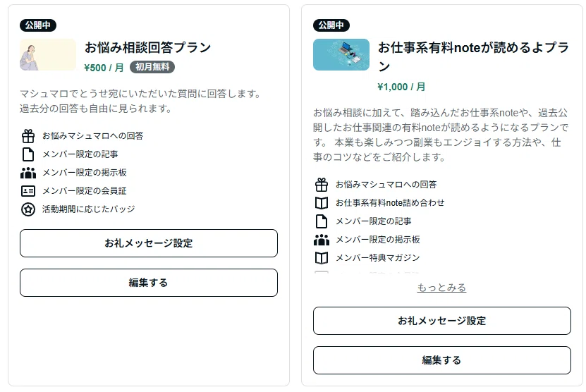The image size is (586, 392).
Task: Click gift icon in お悩み相談回答プラン card
Action: tap(28, 136)
